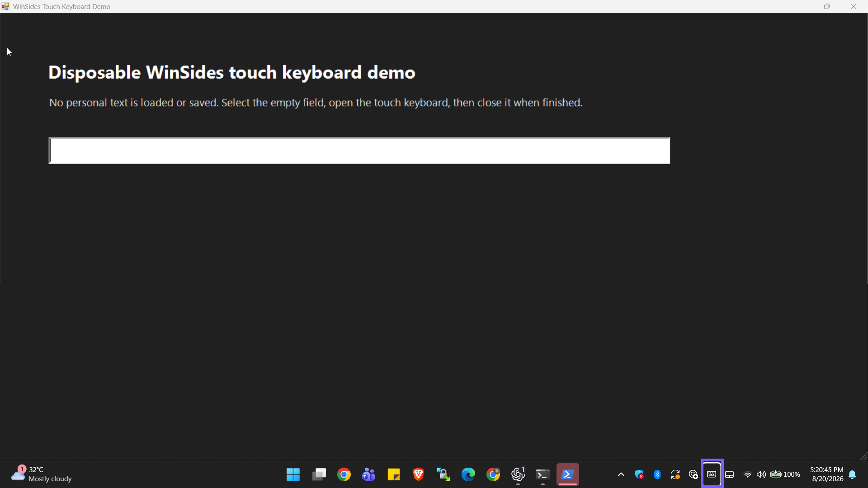Switch to the Terminal taskbar icon

point(542,474)
